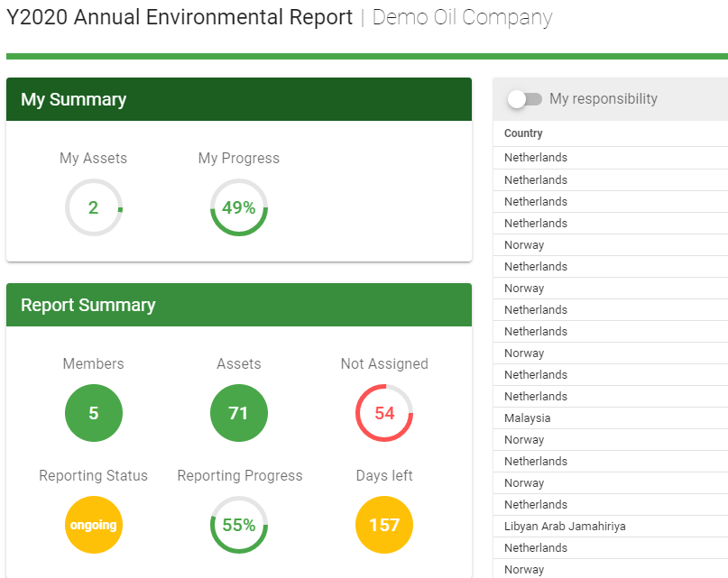Click the My Summary panel header
This screenshot has height=578, width=728.
pos(238,99)
